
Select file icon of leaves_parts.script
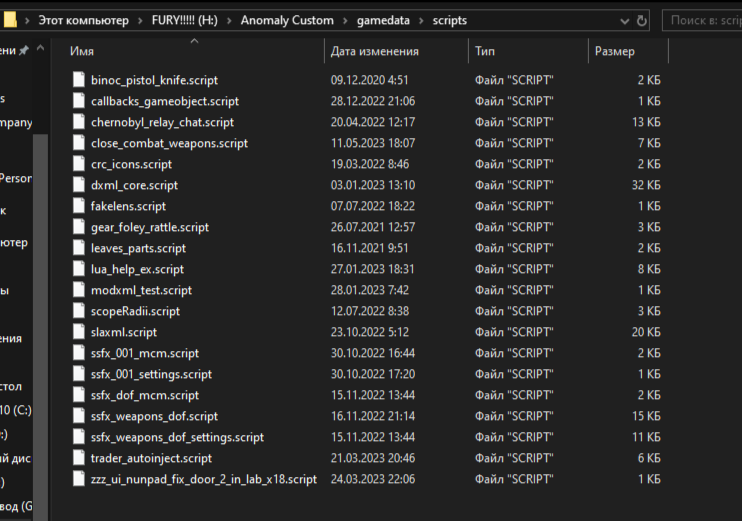tap(79, 247)
